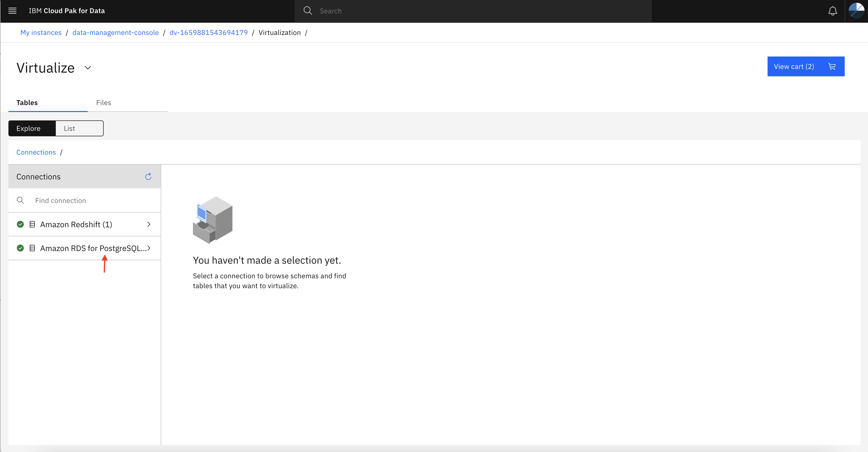Open dv-1659881543694179 breadcrumb link

point(209,33)
